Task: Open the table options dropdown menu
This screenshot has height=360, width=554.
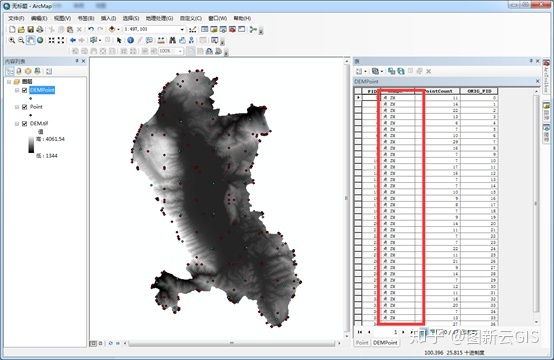Action: click(361, 71)
